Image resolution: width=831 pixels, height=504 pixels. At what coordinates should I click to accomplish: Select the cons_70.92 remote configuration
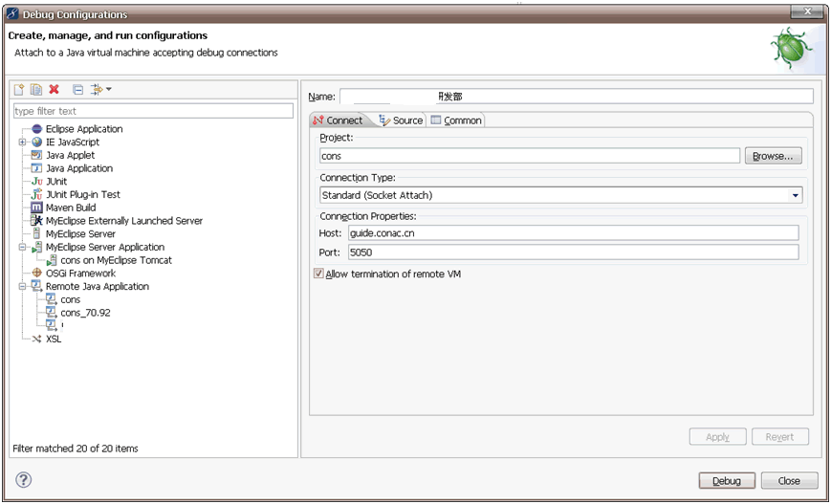point(85,313)
